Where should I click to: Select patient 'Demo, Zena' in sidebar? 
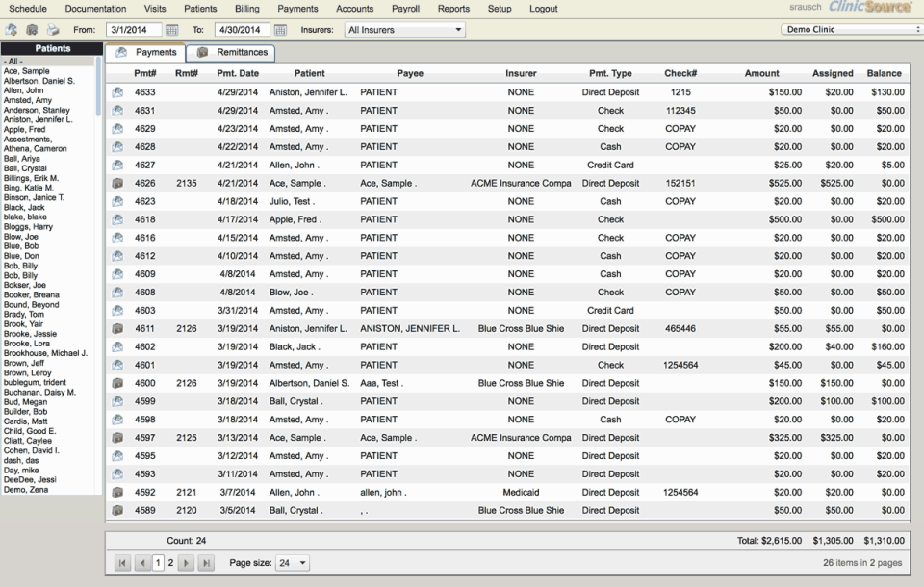click(x=26, y=489)
